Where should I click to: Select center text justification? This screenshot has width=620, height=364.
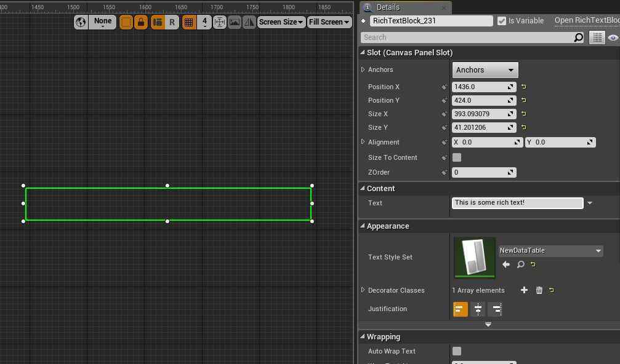coord(478,309)
